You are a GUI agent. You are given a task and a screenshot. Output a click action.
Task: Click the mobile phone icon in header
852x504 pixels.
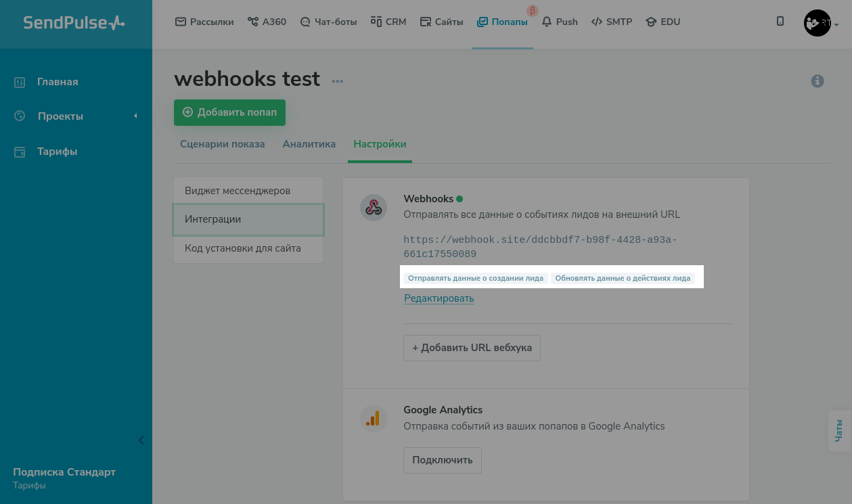[x=780, y=22]
